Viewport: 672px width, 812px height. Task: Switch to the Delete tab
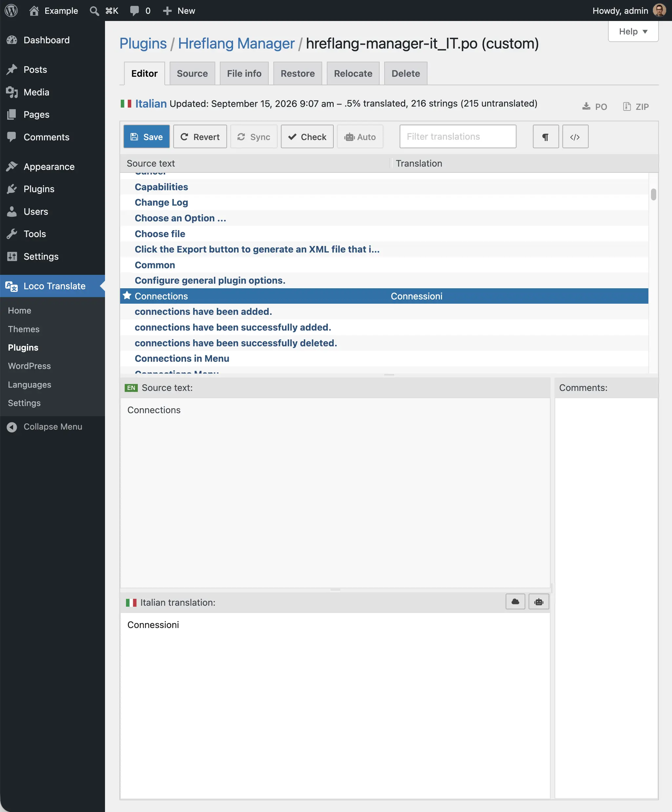(406, 73)
